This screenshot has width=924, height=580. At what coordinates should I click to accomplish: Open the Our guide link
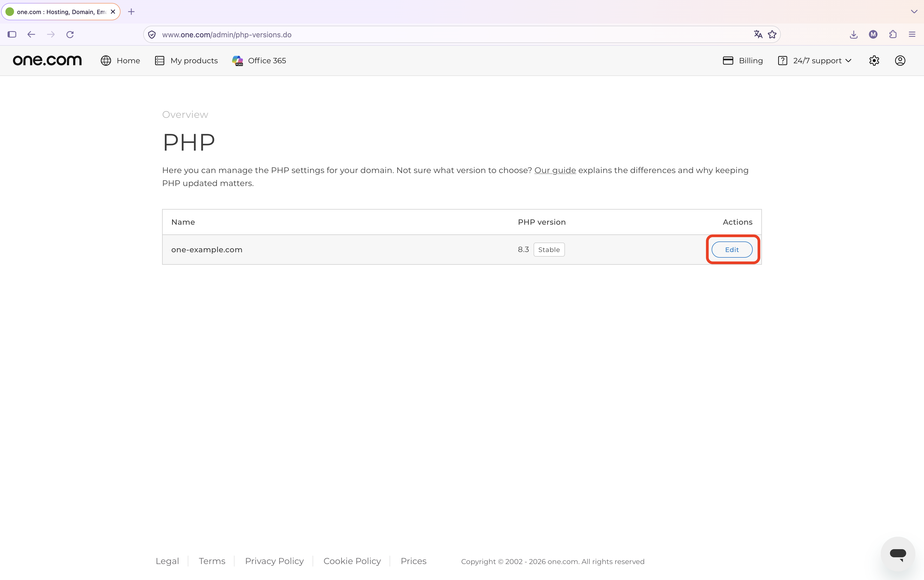click(x=555, y=170)
